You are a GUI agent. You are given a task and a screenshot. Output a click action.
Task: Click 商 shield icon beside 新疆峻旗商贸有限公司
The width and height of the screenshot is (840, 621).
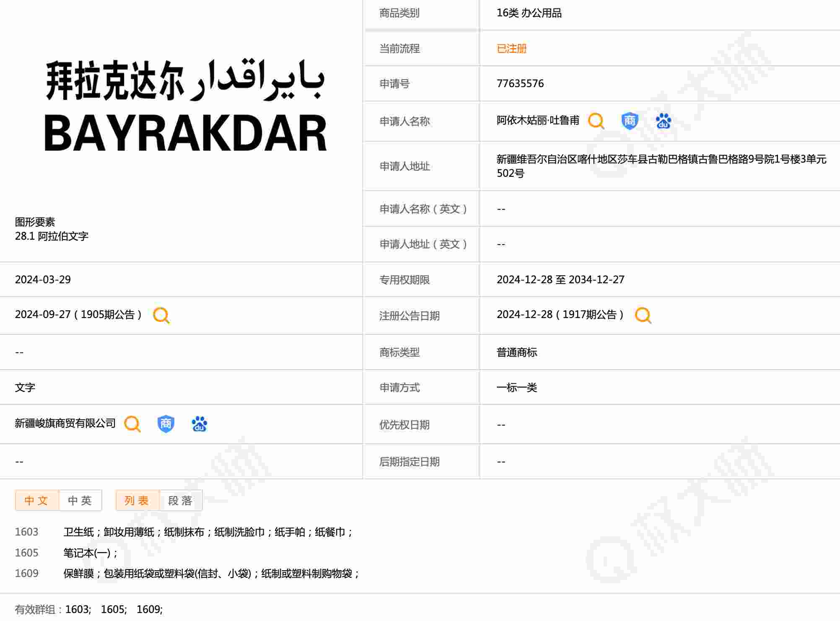[x=166, y=424]
